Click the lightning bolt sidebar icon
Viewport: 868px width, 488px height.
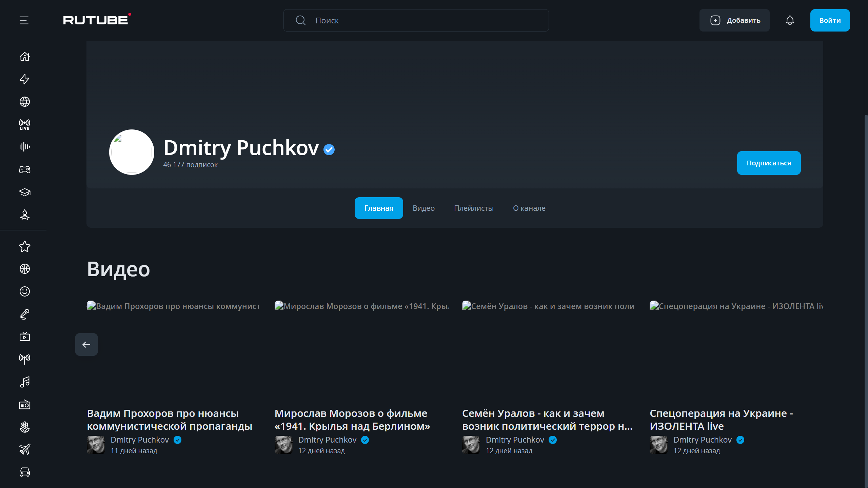pyautogui.click(x=24, y=79)
